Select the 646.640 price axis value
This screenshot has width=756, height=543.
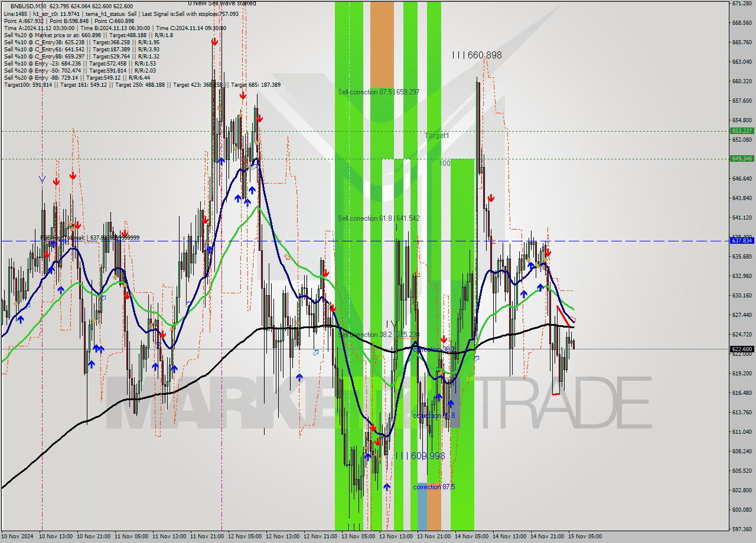click(742, 178)
